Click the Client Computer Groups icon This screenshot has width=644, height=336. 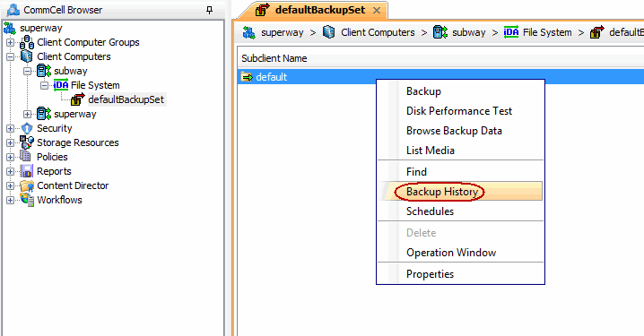[27, 42]
